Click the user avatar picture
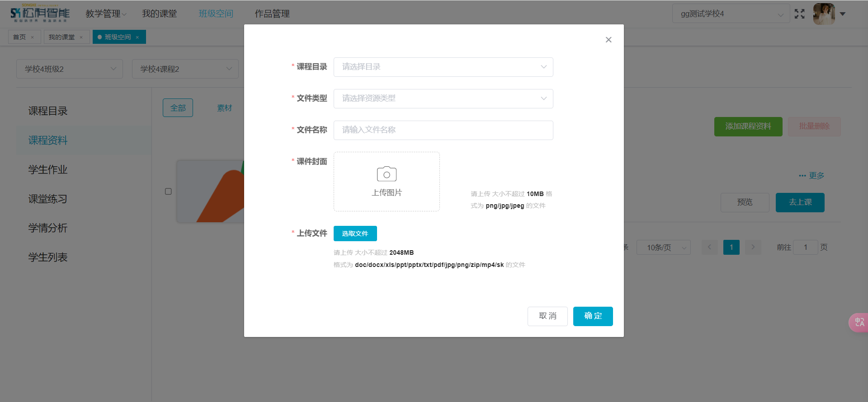 tap(824, 14)
